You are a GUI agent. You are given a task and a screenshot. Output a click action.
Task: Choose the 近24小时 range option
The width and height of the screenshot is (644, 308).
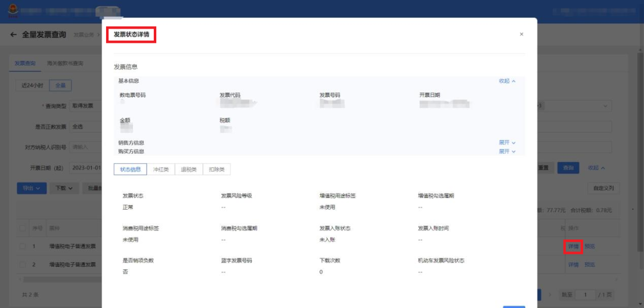point(32,86)
